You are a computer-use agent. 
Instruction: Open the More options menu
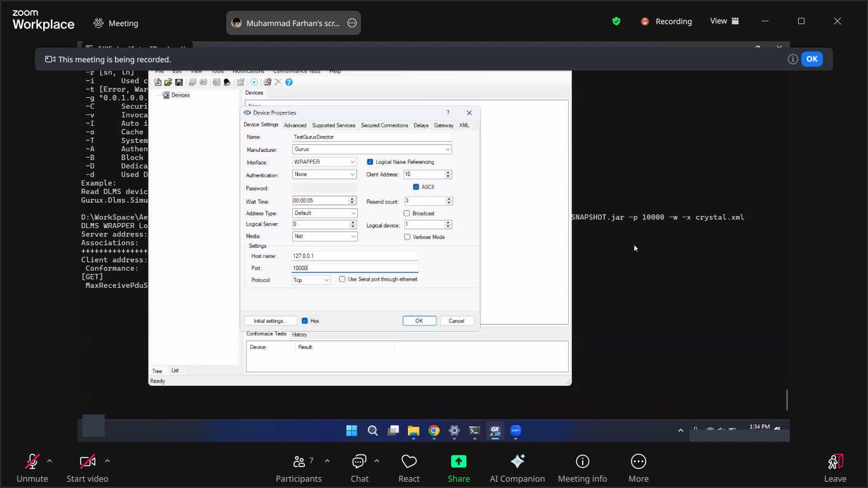pyautogui.click(x=639, y=468)
